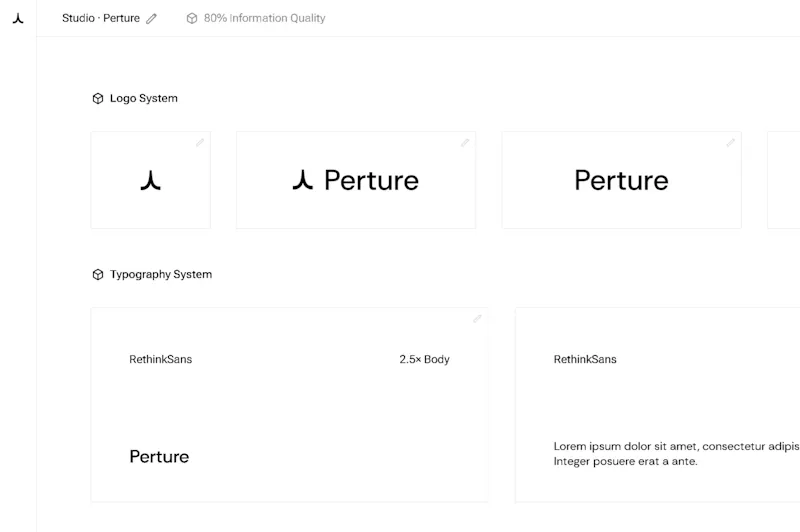Edit the symbol-only logo card pencil icon

pyautogui.click(x=200, y=142)
